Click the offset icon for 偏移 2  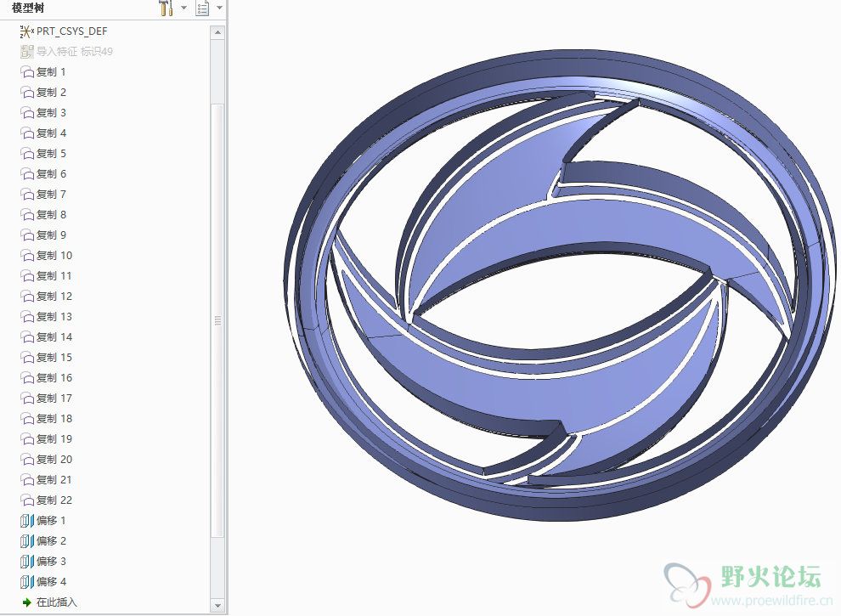click(27, 541)
